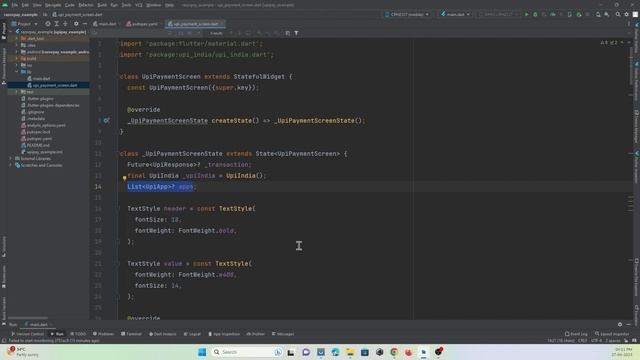Screen dimensions: 640x360
Task: Open the device selector dropdown
Action: [407, 14]
